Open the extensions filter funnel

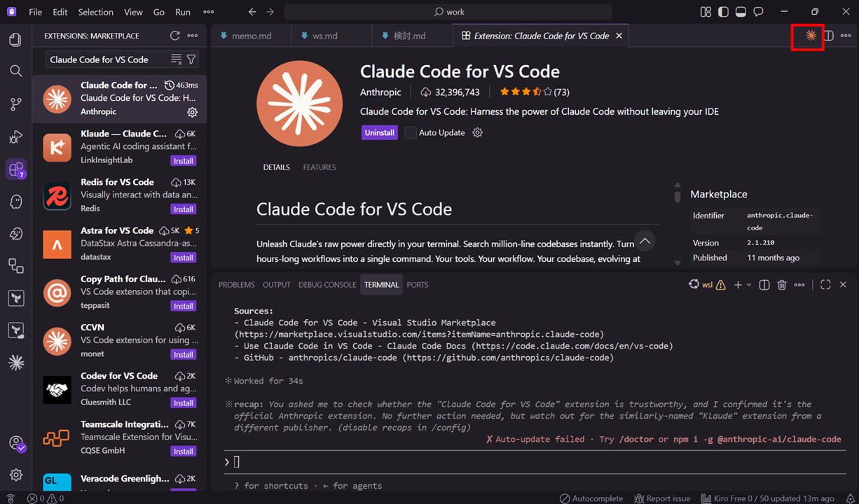click(191, 59)
